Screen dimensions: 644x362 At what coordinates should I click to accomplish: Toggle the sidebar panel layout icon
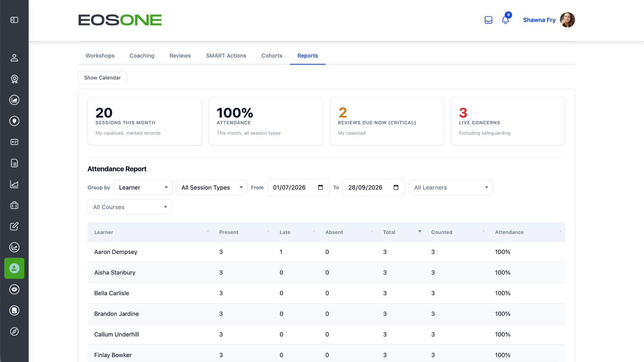[14, 20]
